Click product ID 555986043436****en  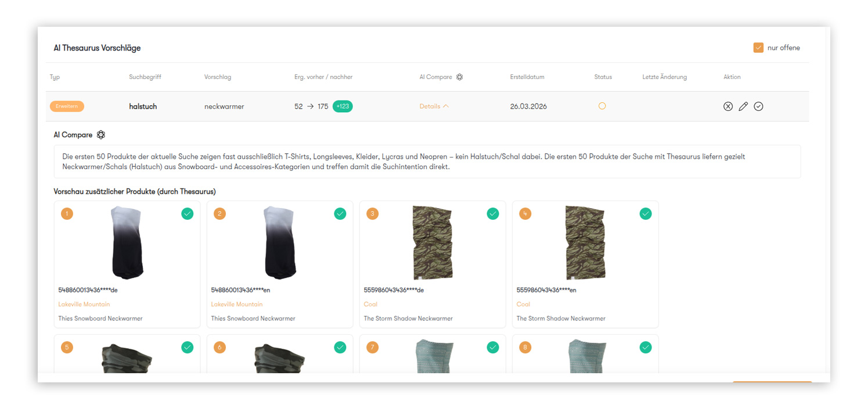[546, 290]
